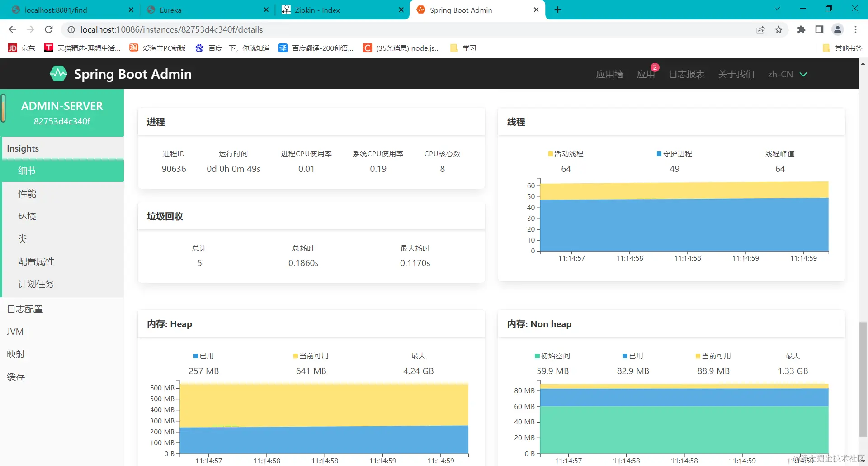
Task: Click the Heap 最大 value 4.24 GB
Action: (x=419, y=371)
